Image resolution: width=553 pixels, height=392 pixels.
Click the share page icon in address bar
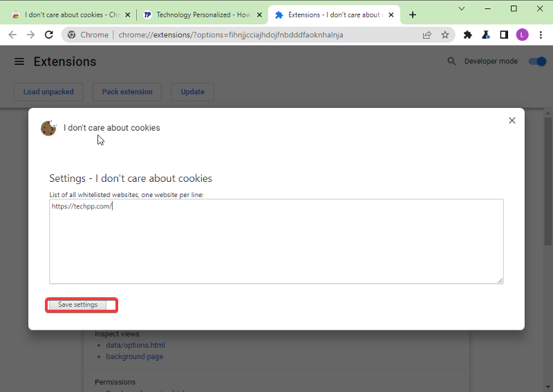point(427,35)
